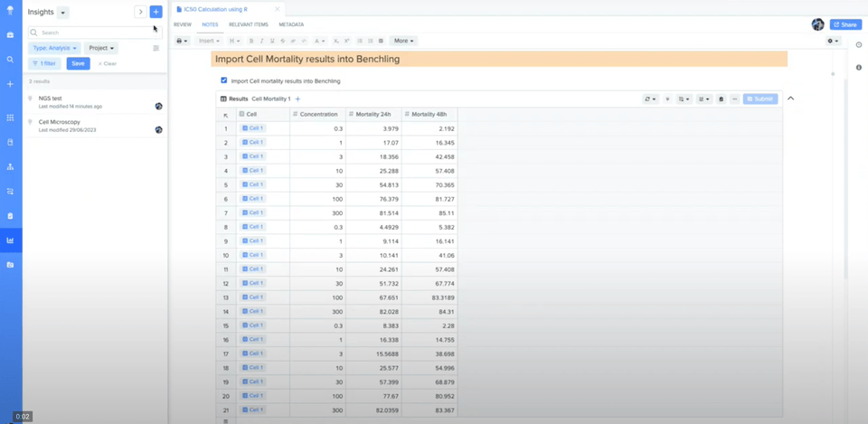Open the applications grid icon in sidebar

(x=10, y=118)
